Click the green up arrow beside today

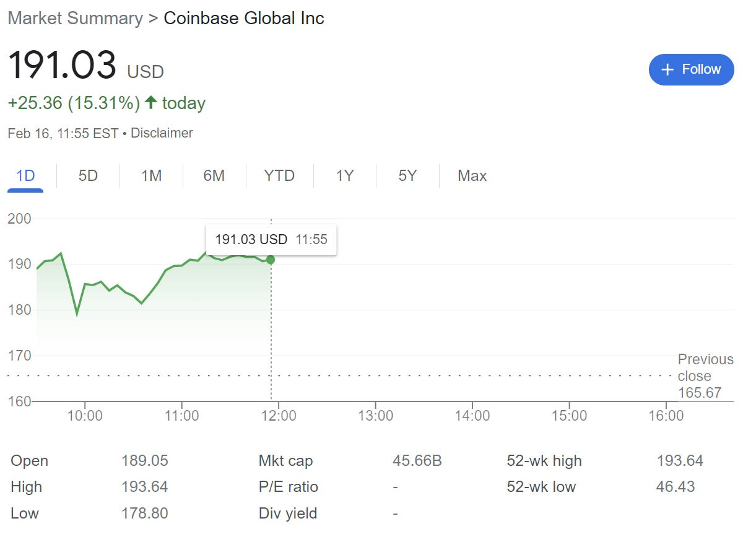tap(150, 103)
